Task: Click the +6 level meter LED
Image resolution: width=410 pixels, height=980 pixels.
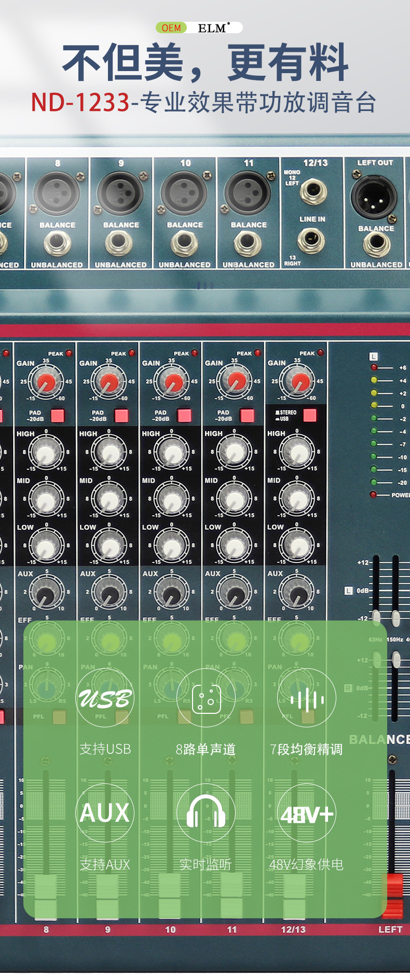Action: pyautogui.click(x=373, y=367)
